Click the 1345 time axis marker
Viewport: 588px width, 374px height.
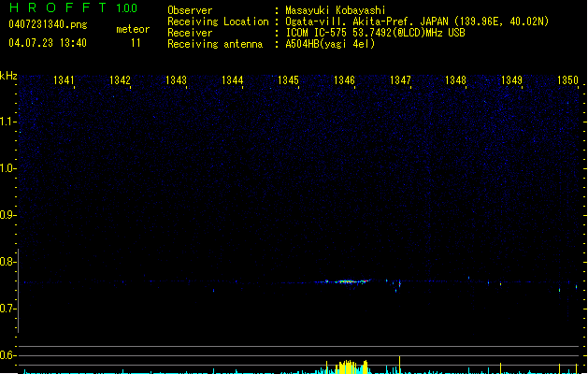click(x=288, y=80)
